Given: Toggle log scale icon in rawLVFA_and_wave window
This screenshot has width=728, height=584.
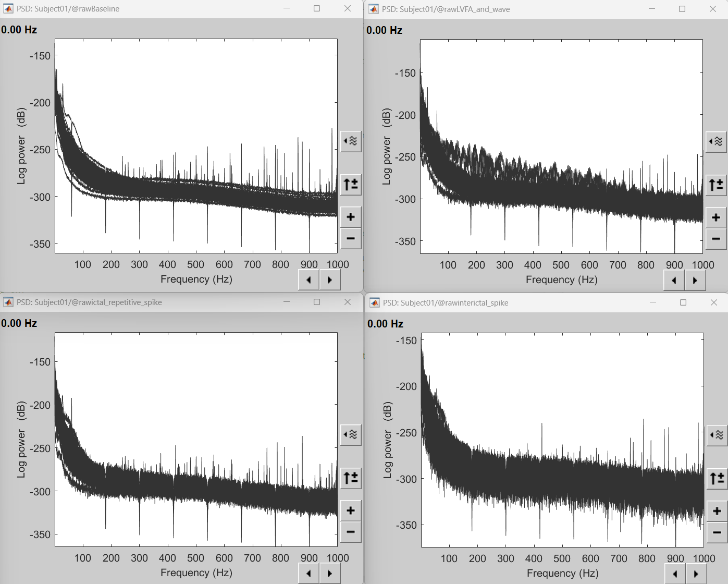Looking at the screenshot, I should pyautogui.click(x=716, y=141).
